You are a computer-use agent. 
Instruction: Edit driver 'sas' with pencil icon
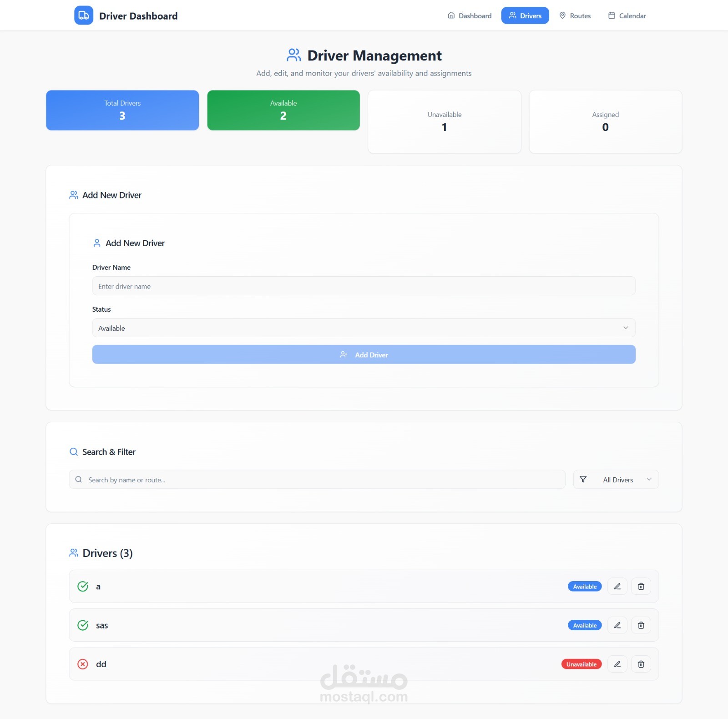point(617,625)
